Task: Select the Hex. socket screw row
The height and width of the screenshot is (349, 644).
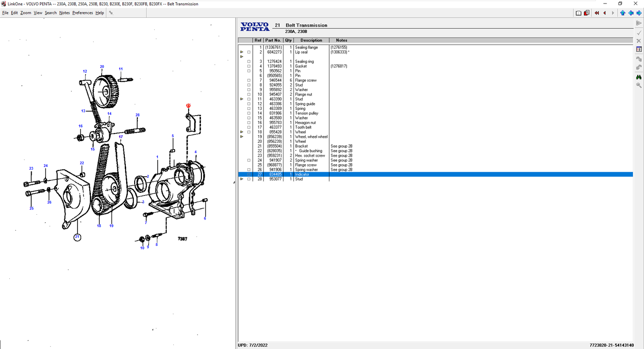Action: [x=435, y=156]
